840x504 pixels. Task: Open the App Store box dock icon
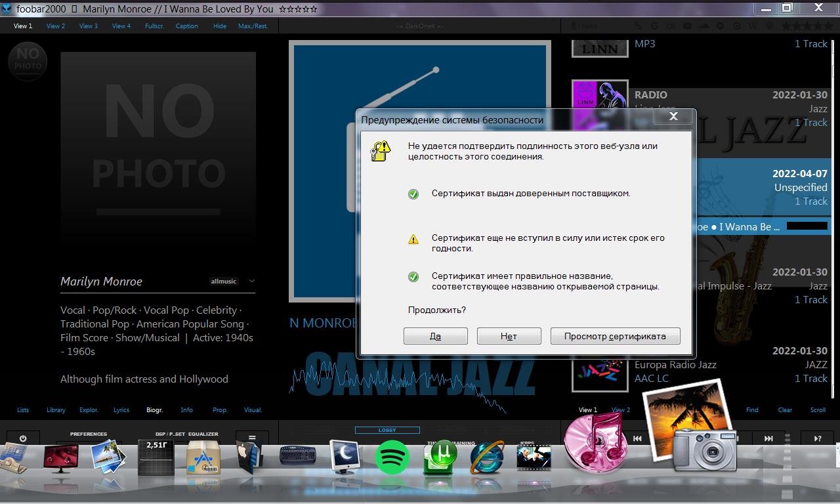pos(203,457)
